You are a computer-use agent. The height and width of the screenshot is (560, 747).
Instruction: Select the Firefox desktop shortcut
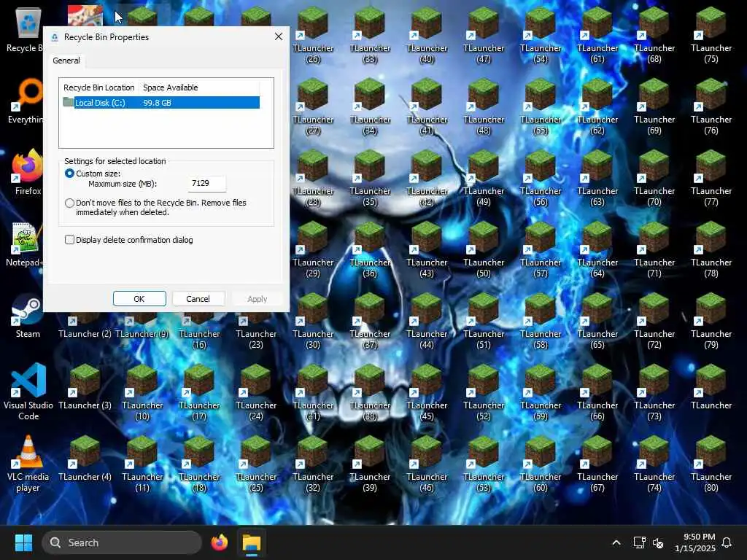point(27,172)
